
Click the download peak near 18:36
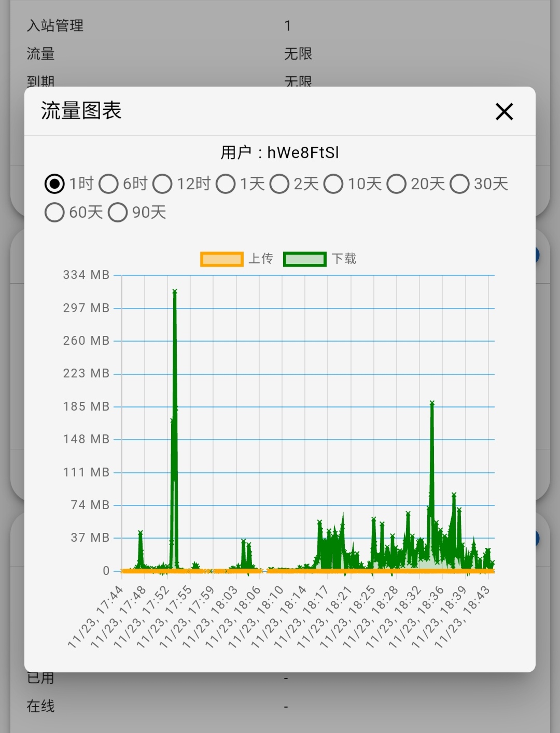point(432,403)
